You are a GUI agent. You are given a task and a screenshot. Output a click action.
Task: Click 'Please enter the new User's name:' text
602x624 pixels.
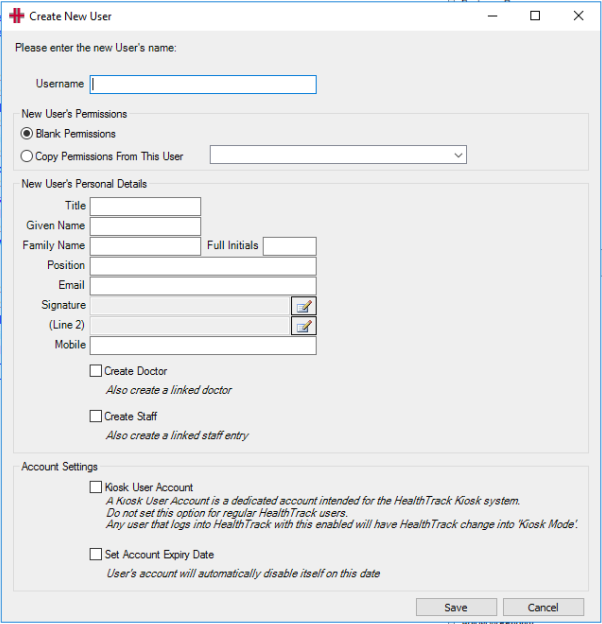click(96, 48)
